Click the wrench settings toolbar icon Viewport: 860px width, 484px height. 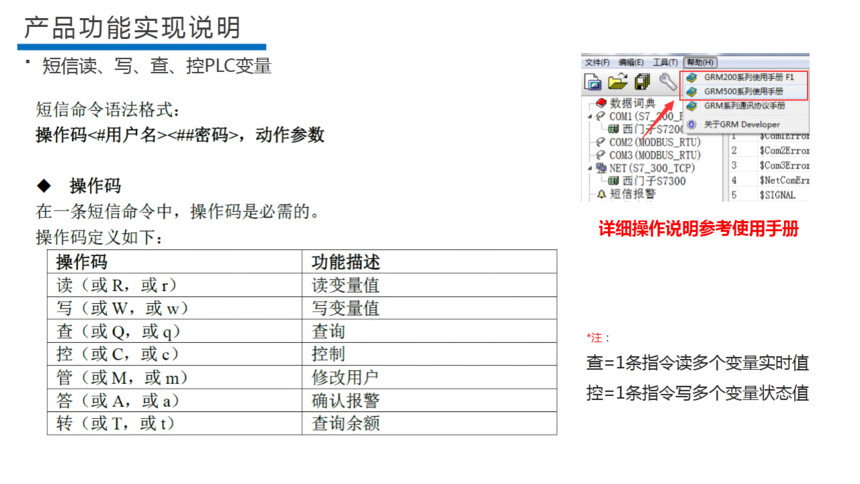tap(667, 82)
